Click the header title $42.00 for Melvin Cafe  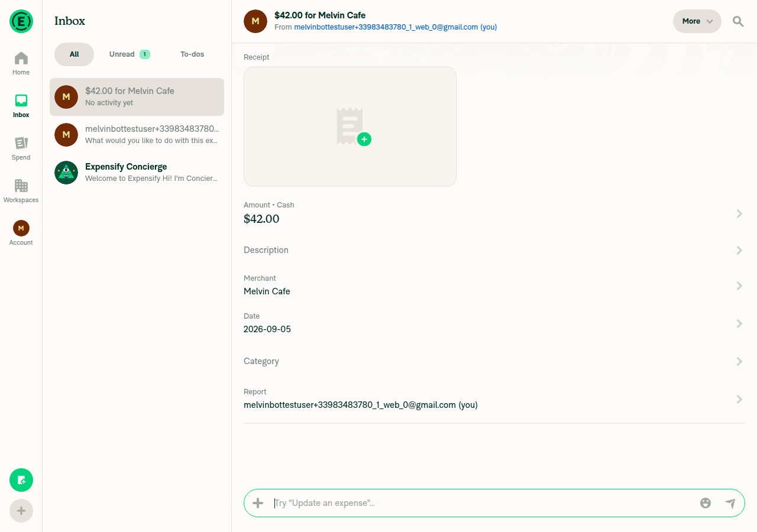click(320, 15)
